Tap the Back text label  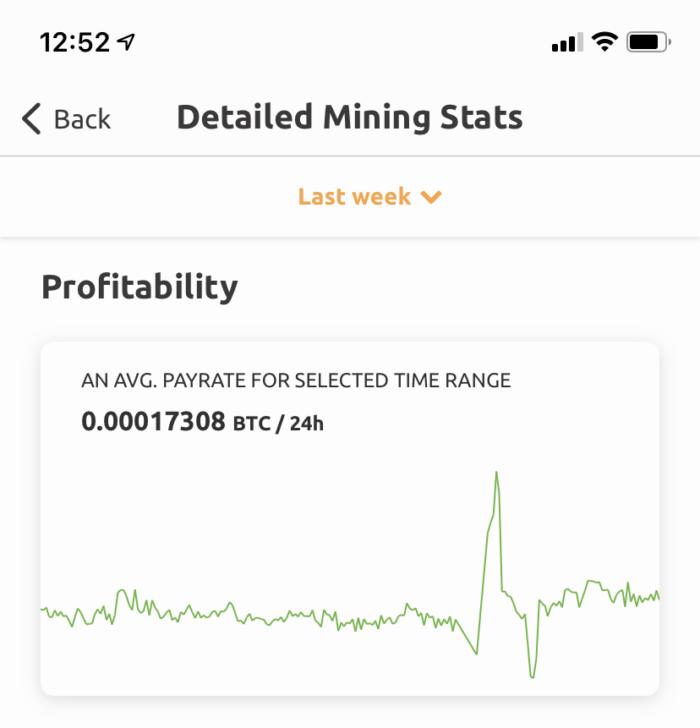pos(82,119)
